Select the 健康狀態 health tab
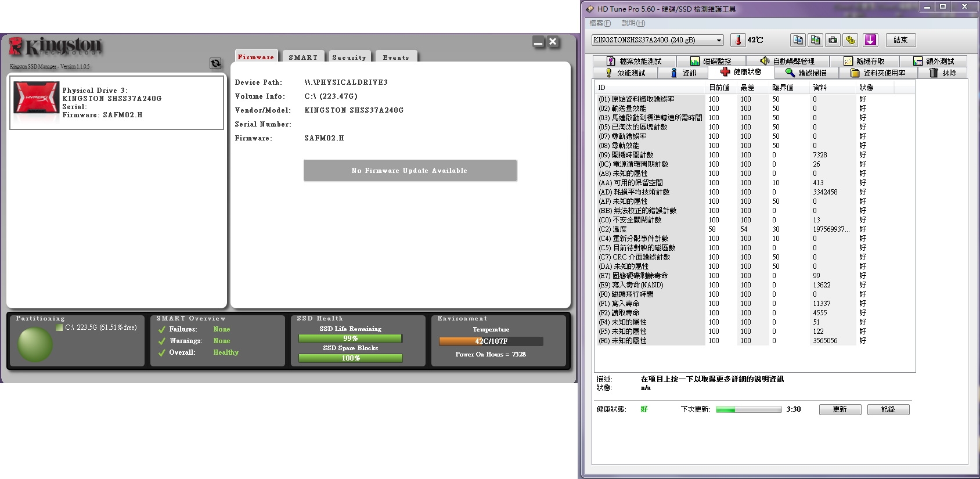This screenshot has height=479, width=980. 741,72
